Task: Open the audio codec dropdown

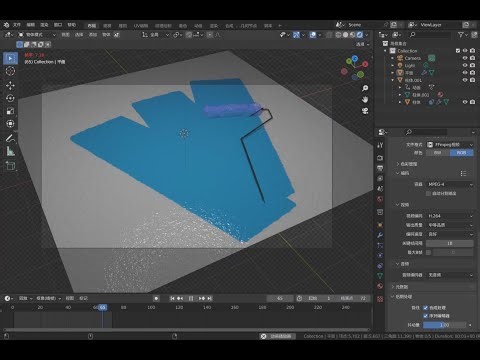Action: point(450,275)
